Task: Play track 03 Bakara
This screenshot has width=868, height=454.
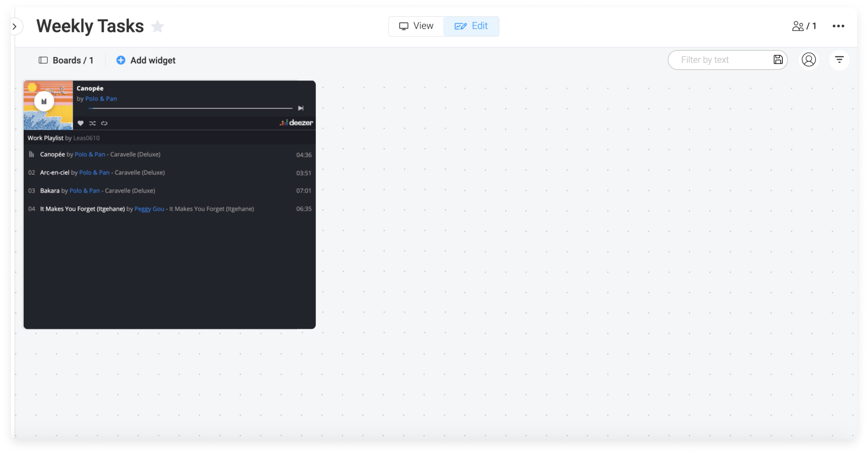Action: [x=169, y=191]
